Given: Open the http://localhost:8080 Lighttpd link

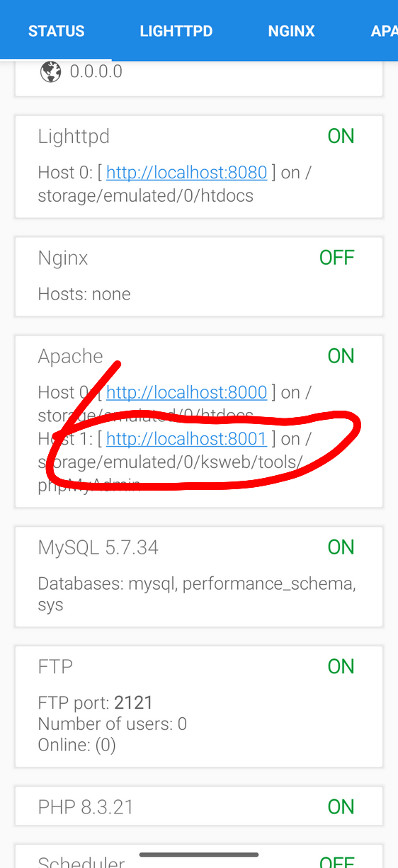Looking at the screenshot, I should click(x=186, y=172).
